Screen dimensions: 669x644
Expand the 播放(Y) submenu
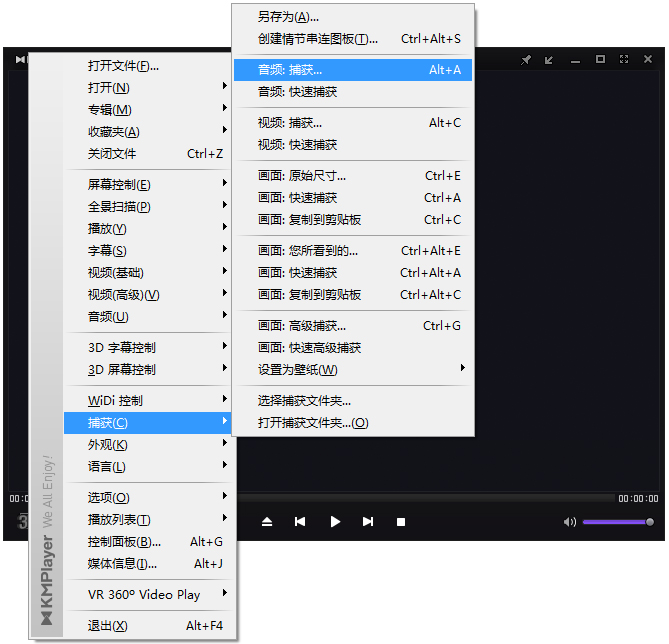pyautogui.click(x=148, y=228)
